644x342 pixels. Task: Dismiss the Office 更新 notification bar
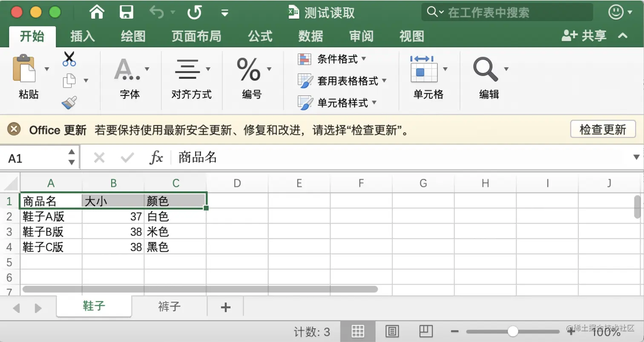click(x=14, y=129)
